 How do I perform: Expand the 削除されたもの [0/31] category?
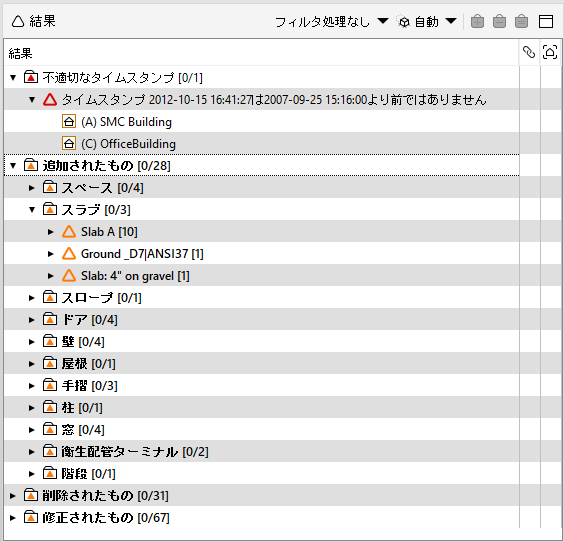(13, 496)
